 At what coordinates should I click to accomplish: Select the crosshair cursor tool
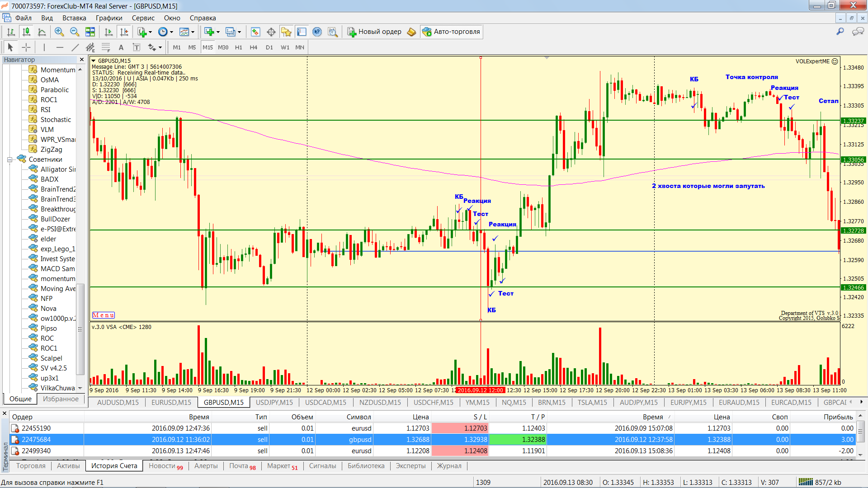click(26, 47)
